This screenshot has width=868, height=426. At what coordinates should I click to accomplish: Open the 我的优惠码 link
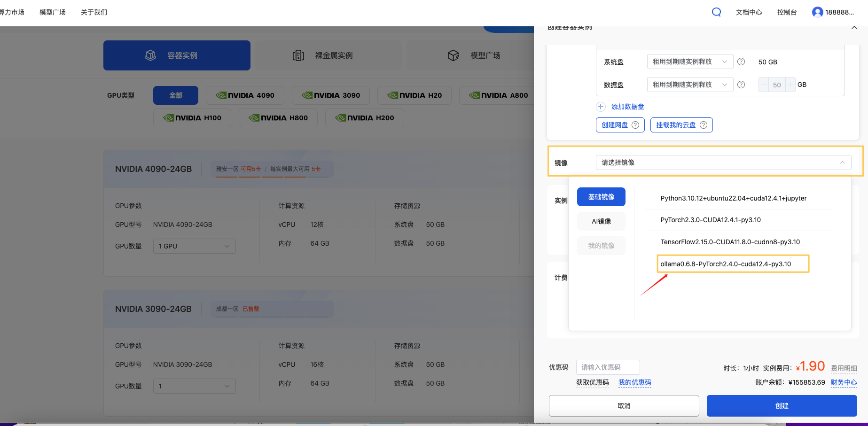point(634,382)
